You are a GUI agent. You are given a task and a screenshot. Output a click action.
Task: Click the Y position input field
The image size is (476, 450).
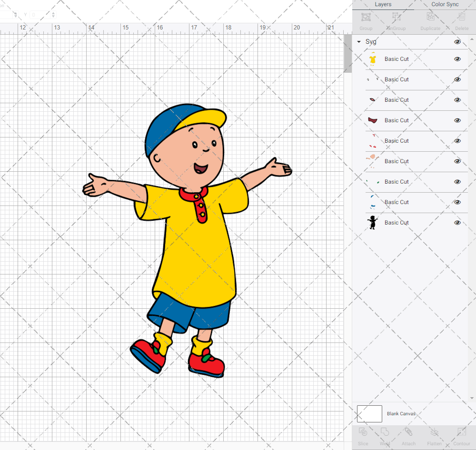[x=40, y=15]
